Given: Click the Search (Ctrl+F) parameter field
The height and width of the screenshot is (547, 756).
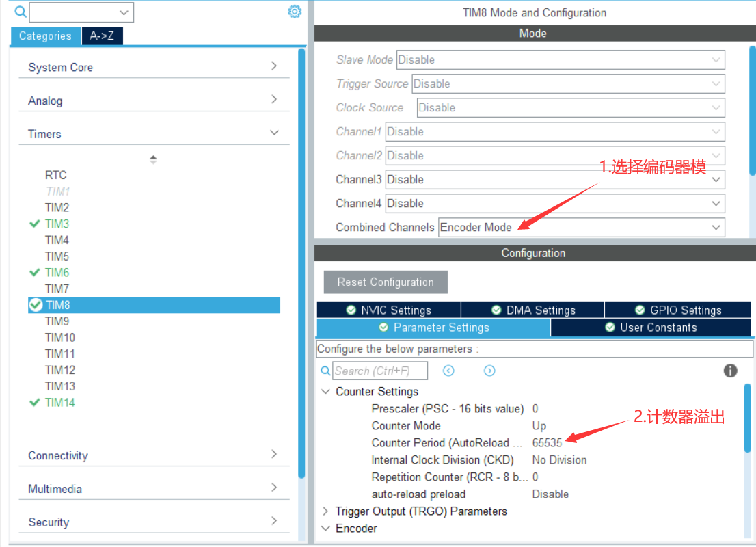Looking at the screenshot, I should pyautogui.click(x=380, y=371).
